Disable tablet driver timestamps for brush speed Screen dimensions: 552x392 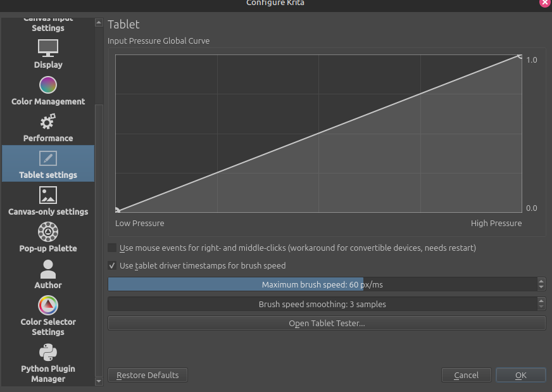tap(113, 265)
